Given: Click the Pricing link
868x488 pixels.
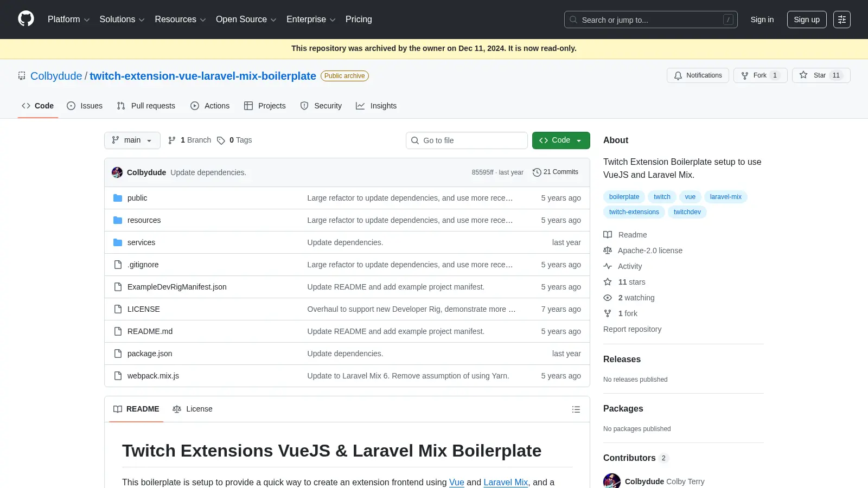Looking at the screenshot, I should point(359,20).
